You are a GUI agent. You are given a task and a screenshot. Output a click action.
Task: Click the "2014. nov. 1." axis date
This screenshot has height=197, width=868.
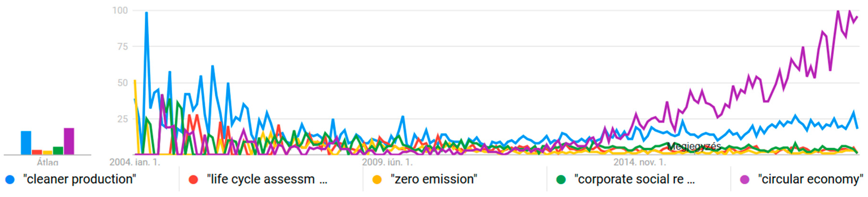coord(640,162)
